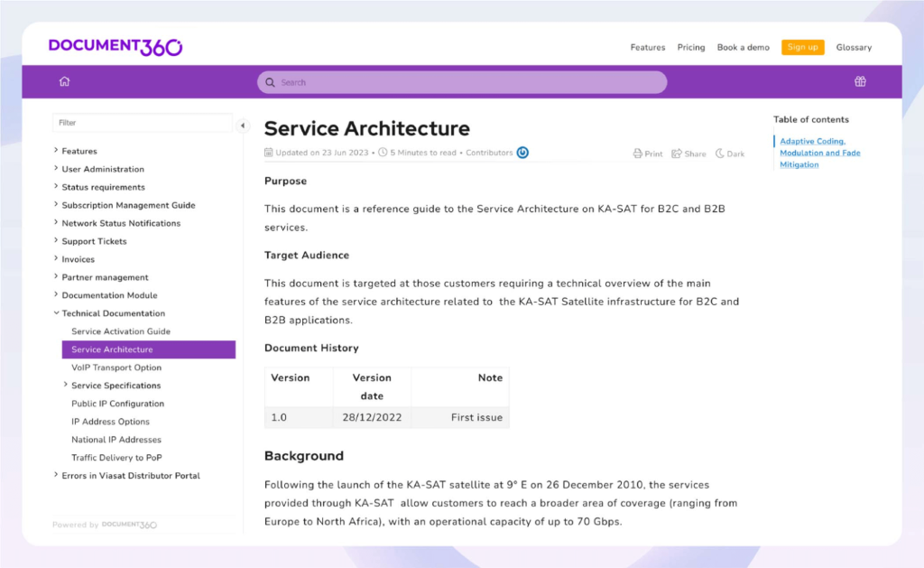Click the Background section heading
924x568 pixels.
[x=304, y=456]
